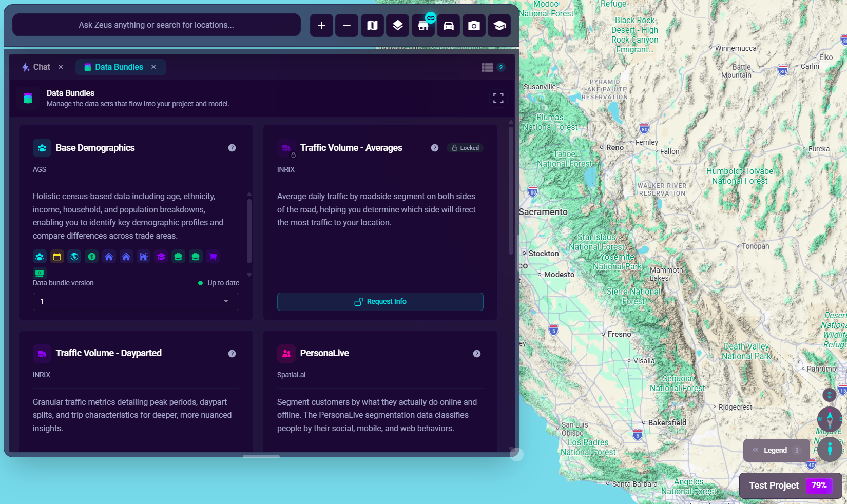847x504 pixels.
Task: Zoom in with the plus toolbar button
Action: pyautogui.click(x=321, y=25)
